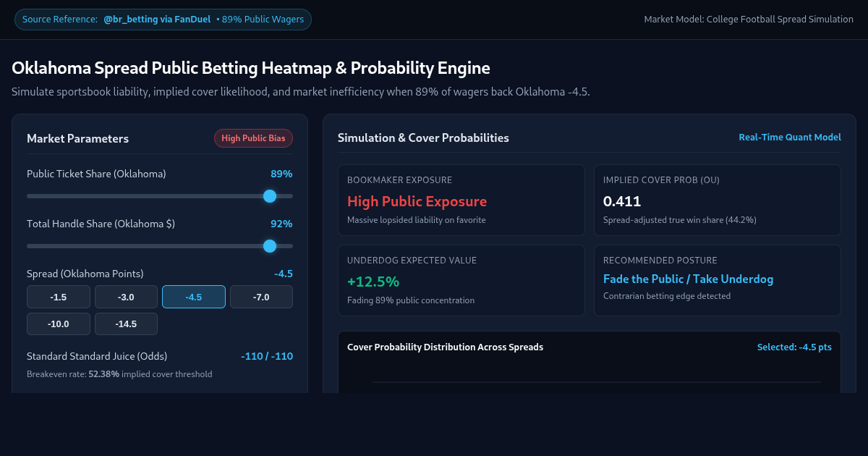Select the -10.0 spread option

click(59, 324)
